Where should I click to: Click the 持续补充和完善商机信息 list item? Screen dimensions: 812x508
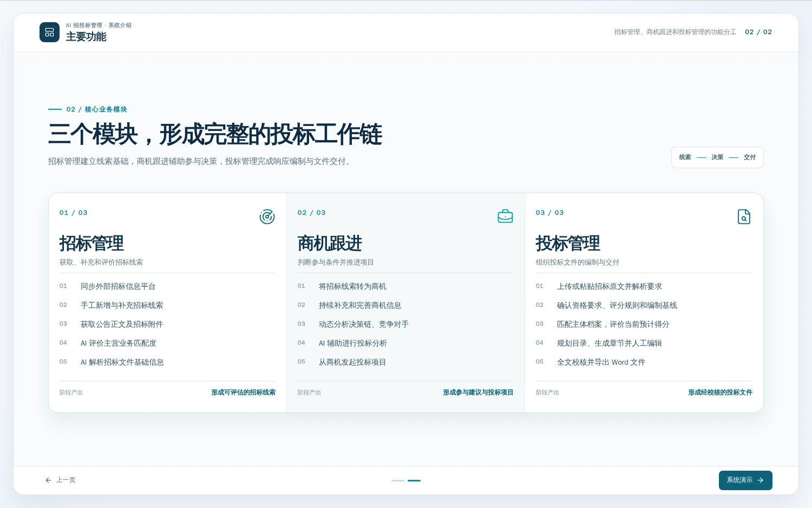pos(360,305)
